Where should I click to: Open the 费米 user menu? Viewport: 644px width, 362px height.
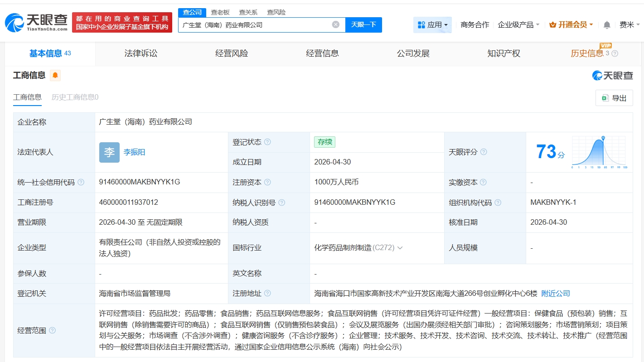click(x=629, y=25)
